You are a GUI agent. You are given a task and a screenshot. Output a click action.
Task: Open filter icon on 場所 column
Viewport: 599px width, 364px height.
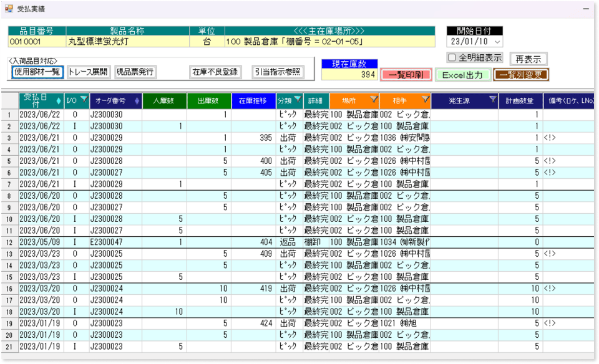(374, 100)
